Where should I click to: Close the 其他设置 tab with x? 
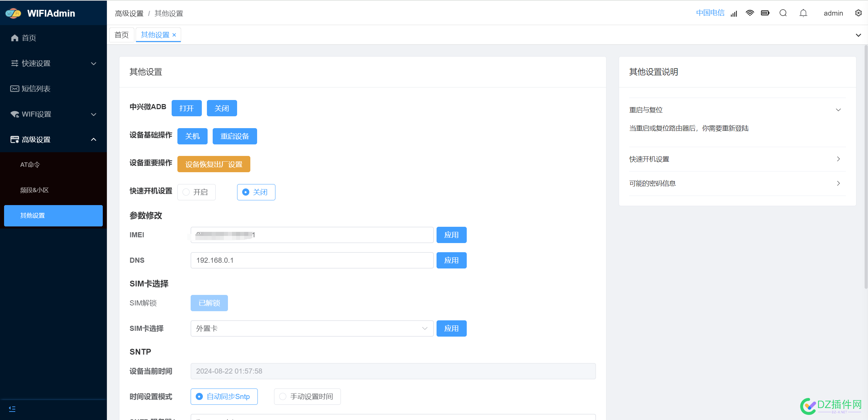[x=174, y=35]
